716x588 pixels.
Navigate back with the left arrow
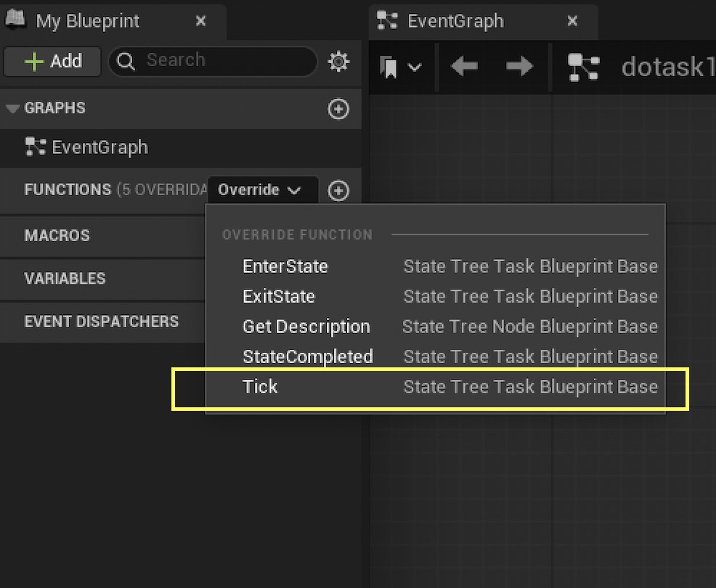point(464,67)
